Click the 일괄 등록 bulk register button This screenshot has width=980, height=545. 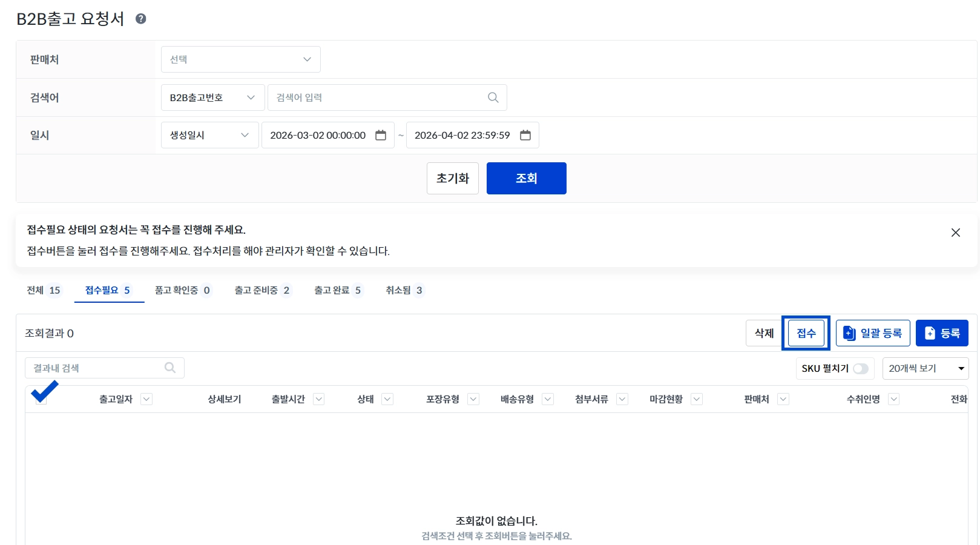873,333
